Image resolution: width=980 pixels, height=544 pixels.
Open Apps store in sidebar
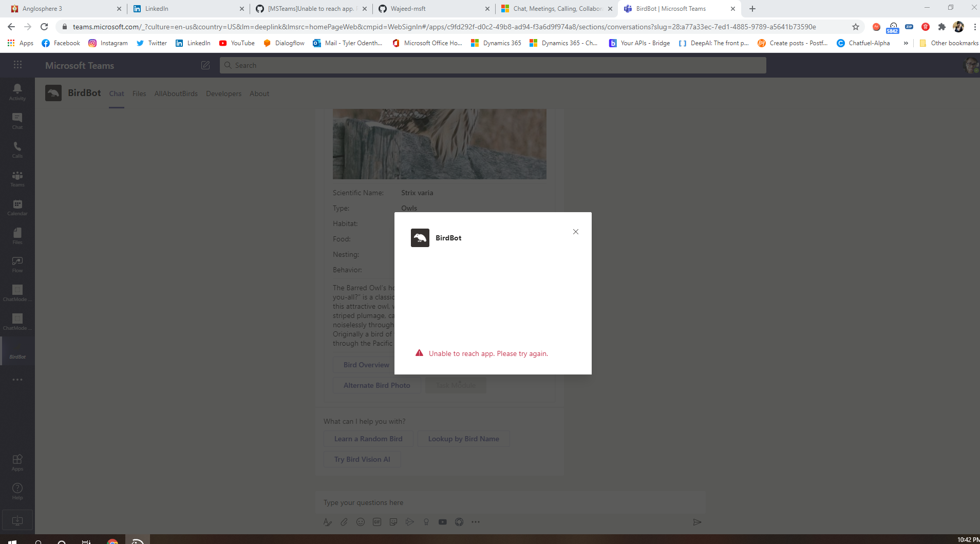coord(17,462)
